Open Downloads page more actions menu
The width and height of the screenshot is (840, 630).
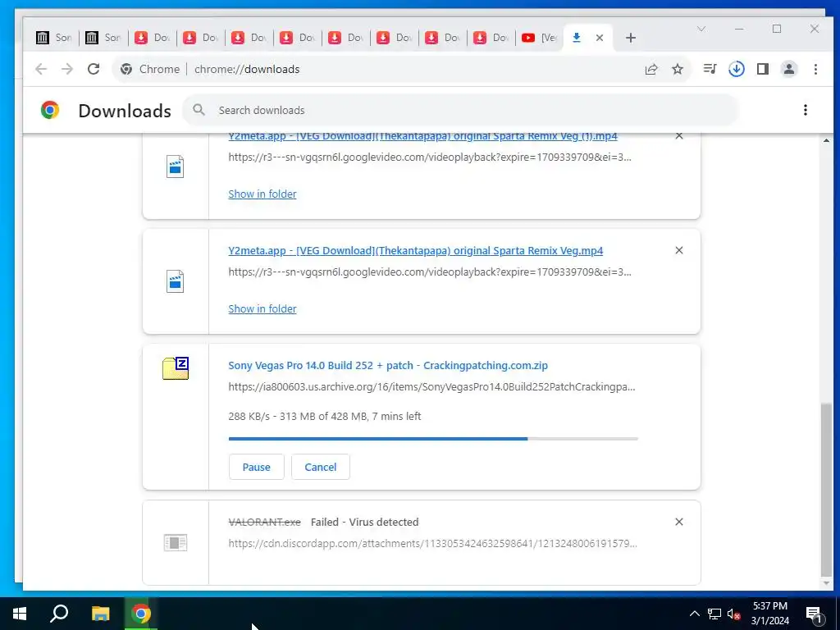tap(806, 110)
